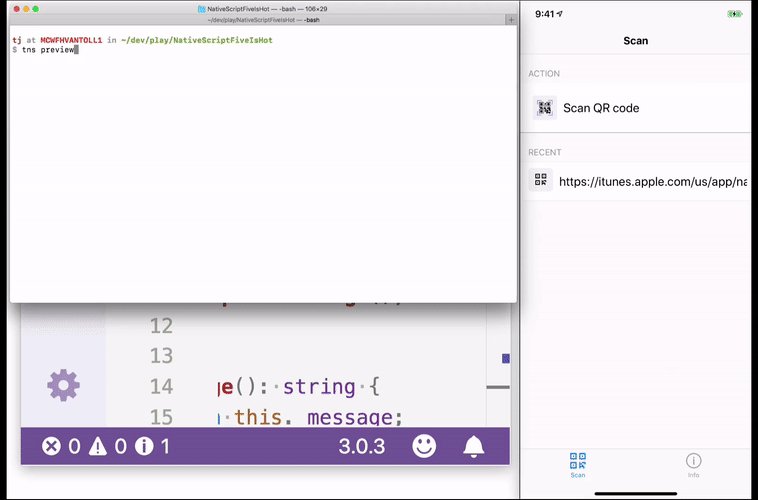Open notifications bell in status bar
The width and height of the screenshot is (758, 500).
474,446
